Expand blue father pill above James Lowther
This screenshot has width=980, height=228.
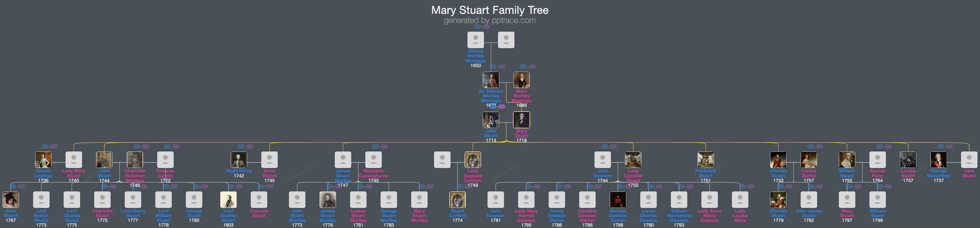click(x=45, y=146)
